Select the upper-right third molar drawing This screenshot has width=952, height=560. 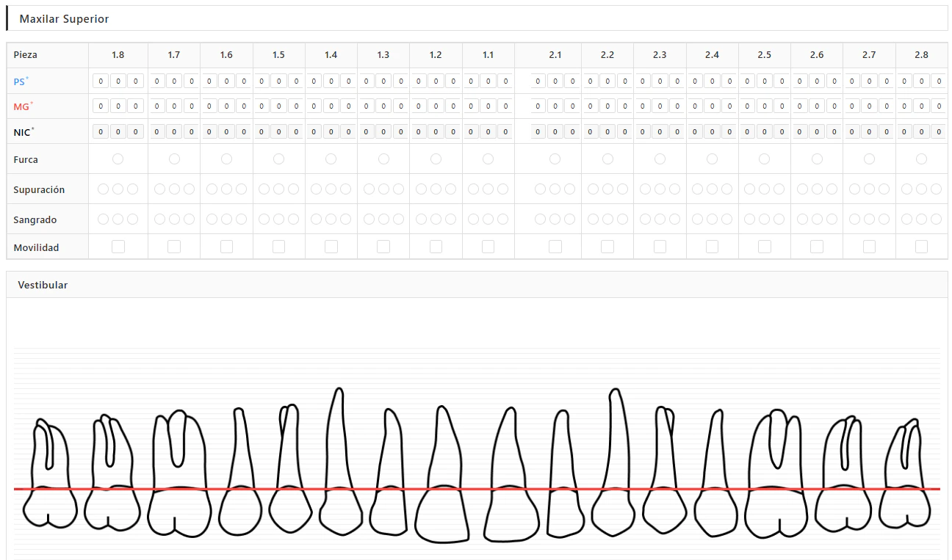click(50, 473)
